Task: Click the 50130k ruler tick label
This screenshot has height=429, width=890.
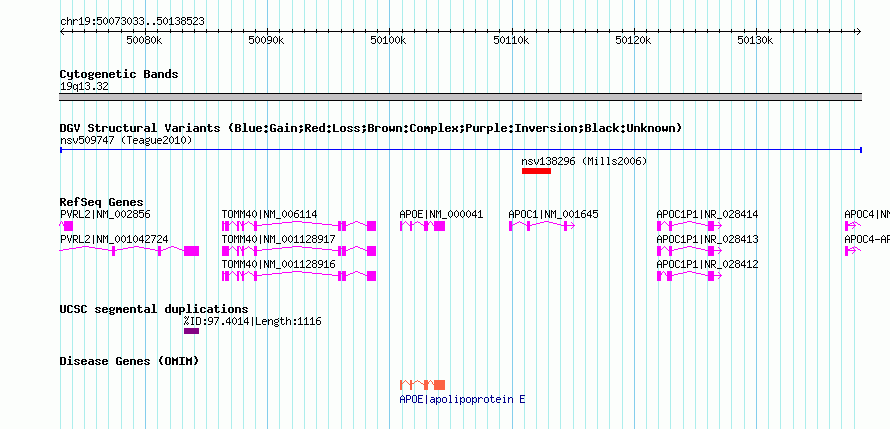Action: click(755, 41)
